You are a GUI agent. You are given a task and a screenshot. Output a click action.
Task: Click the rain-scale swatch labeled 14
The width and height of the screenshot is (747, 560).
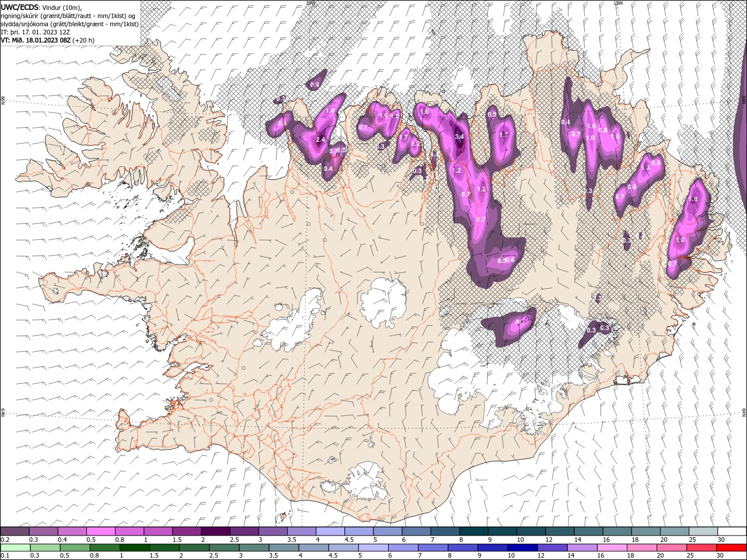581,548
